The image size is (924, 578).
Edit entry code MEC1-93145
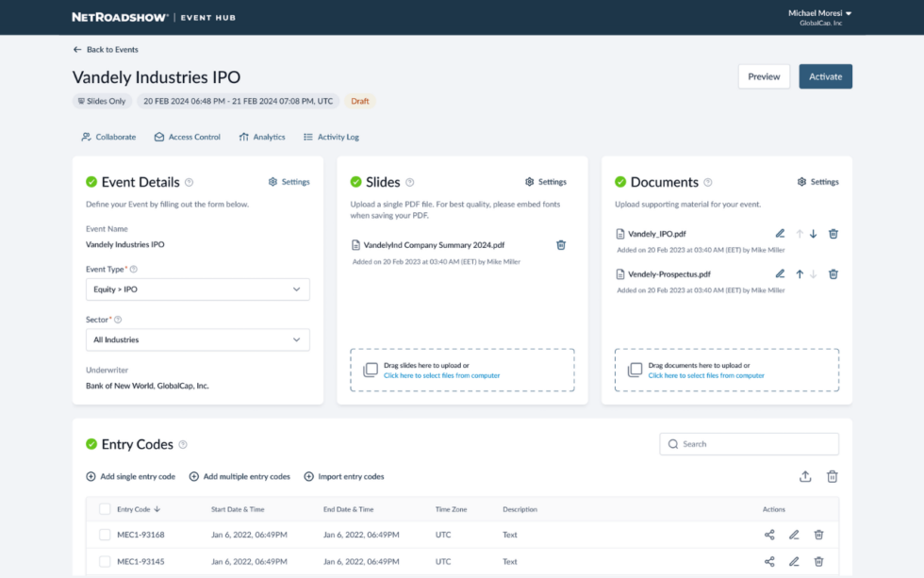[x=794, y=562]
